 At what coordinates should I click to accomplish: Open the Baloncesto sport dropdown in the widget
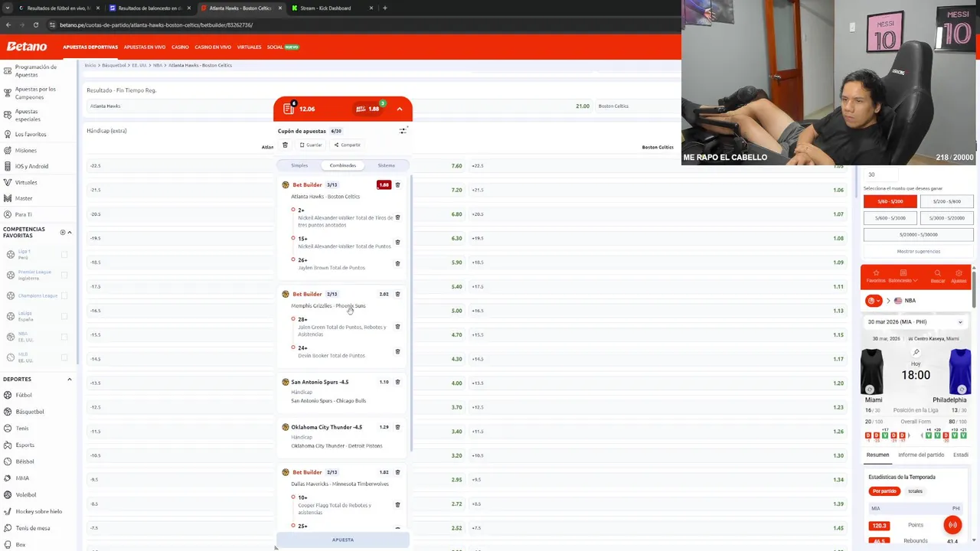click(903, 275)
